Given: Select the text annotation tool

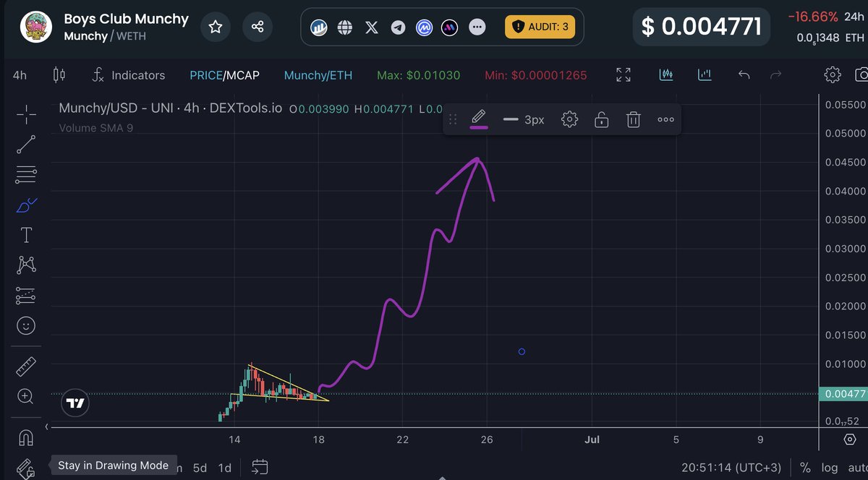Looking at the screenshot, I should click(x=26, y=235).
